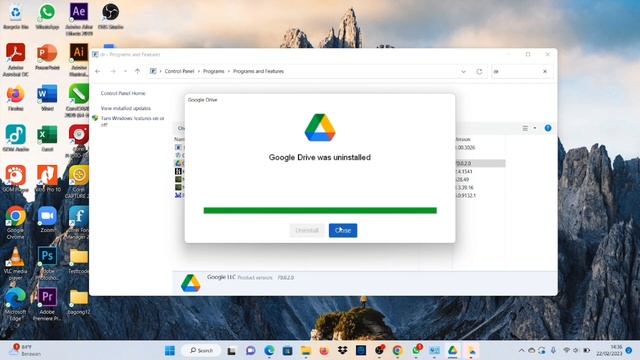Open Control Panel Home link
Image resolution: width=640 pixels, height=360 pixels.
123,93
